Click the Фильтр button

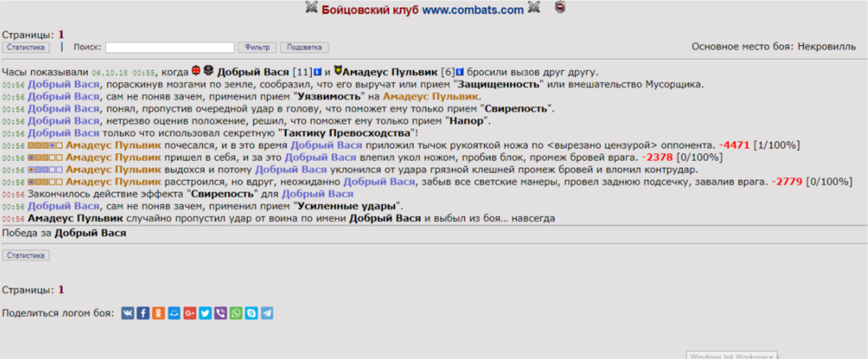(x=257, y=48)
